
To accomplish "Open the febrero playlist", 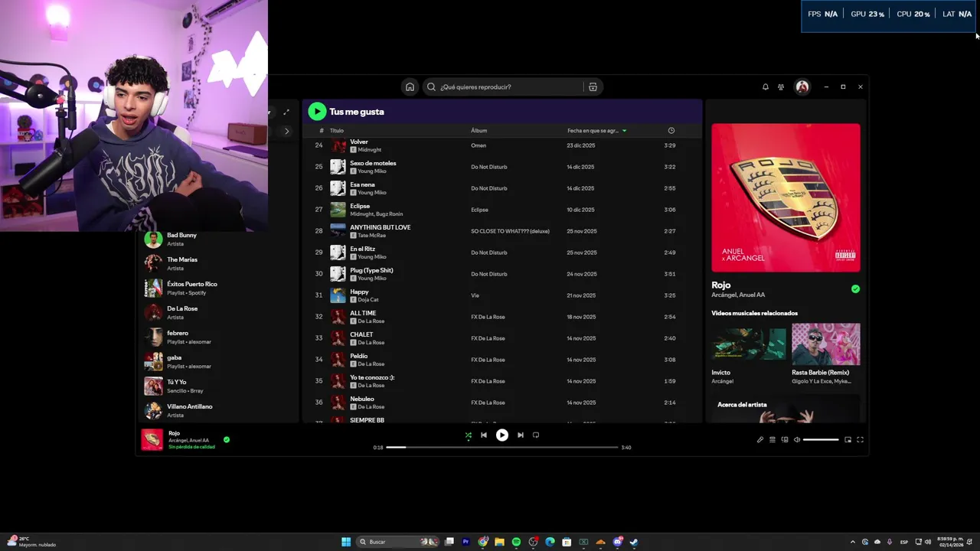I will [x=219, y=337].
